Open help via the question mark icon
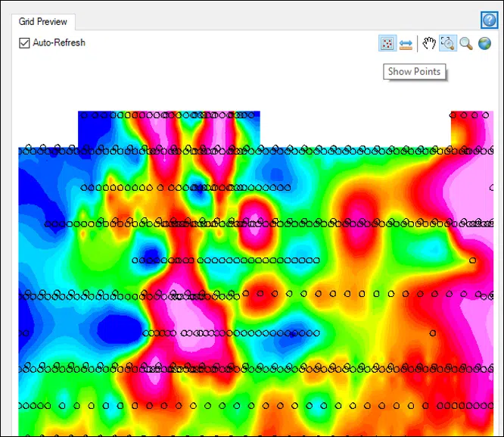The width and height of the screenshot is (504, 437). pos(489,20)
